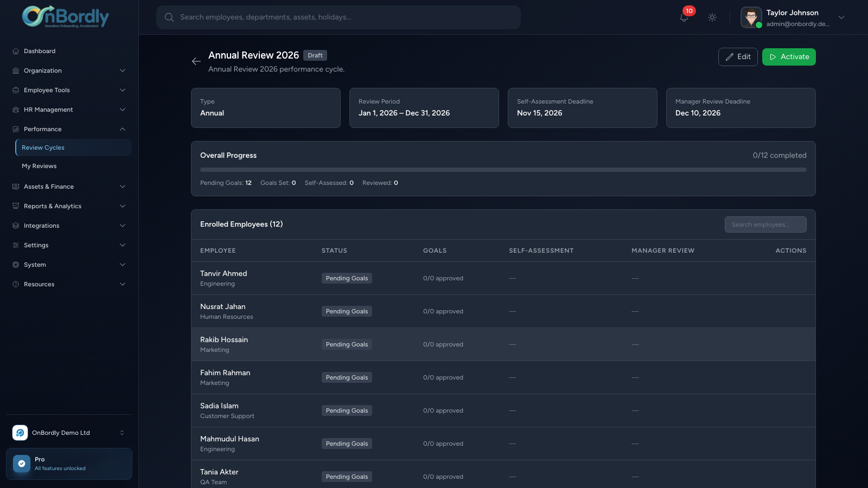Click Taylor Johnson's avatar picture
Image resolution: width=868 pixels, height=488 pixels.
click(751, 17)
